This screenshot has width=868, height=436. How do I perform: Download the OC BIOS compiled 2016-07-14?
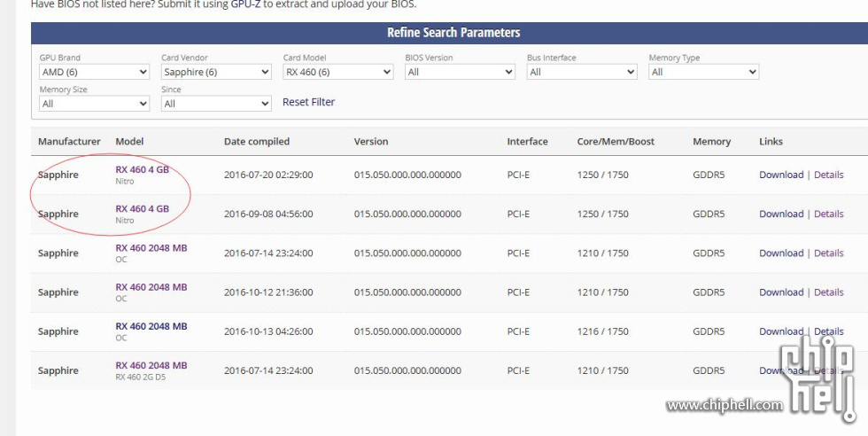tap(780, 253)
